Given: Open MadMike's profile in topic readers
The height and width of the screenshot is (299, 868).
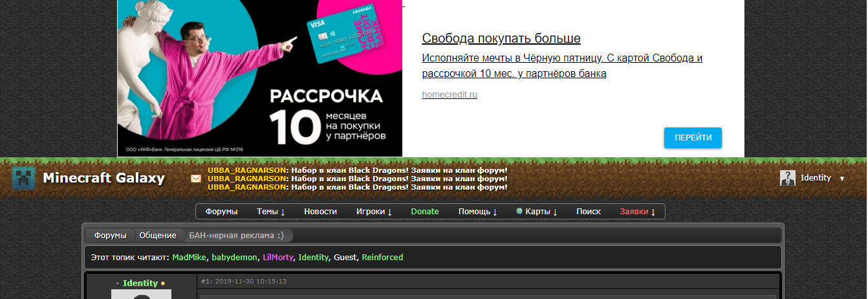Looking at the screenshot, I should coord(190,258).
